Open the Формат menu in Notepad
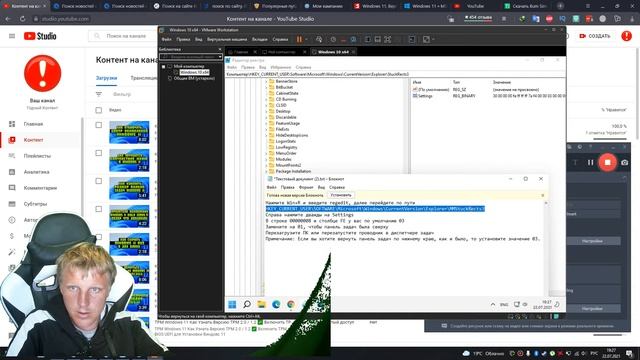 coord(306,187)
